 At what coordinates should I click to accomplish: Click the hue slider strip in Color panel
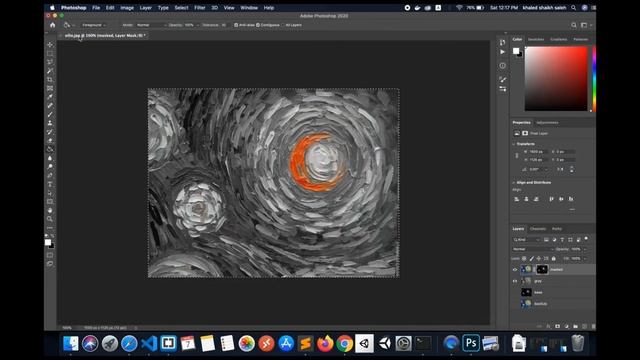[x=594, y=78]
